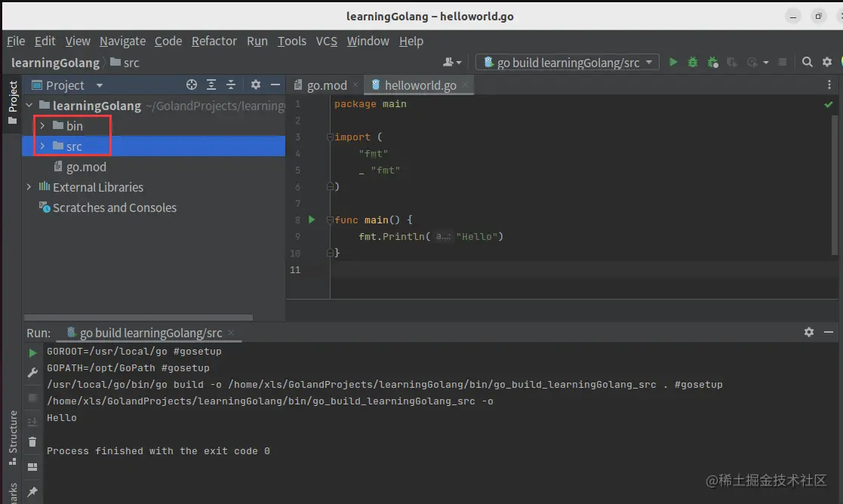Viewport: 843px width, 504px height.
Task: Collapse the learningGolang root folder
Action: click(x=29, y=106)
